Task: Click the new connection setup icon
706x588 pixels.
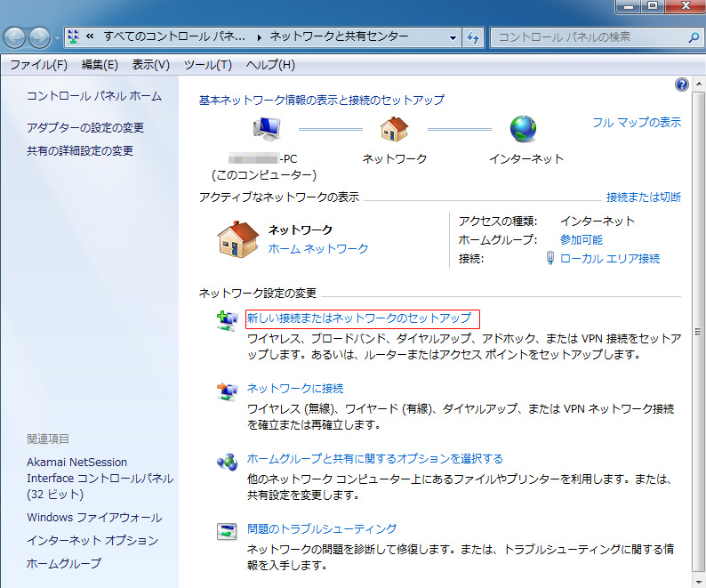Action: point(227,320)
